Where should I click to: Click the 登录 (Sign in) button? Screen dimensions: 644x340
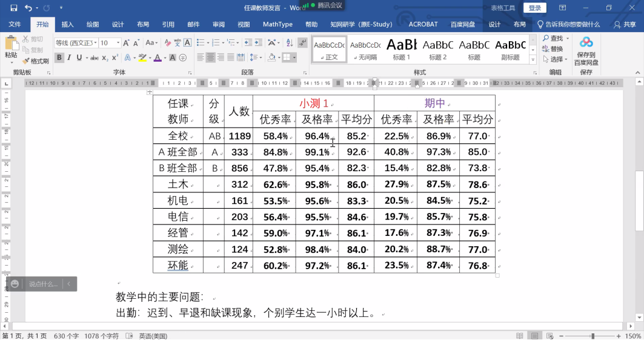[x=535, y=8]
